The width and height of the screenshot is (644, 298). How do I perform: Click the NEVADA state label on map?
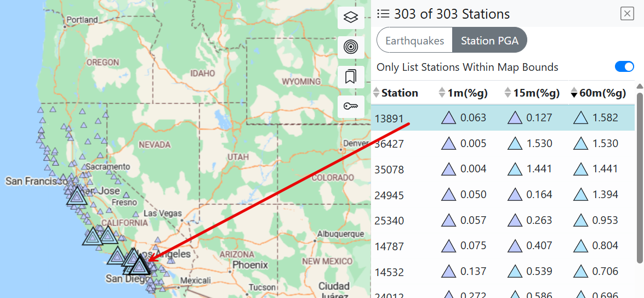point(155,145)
